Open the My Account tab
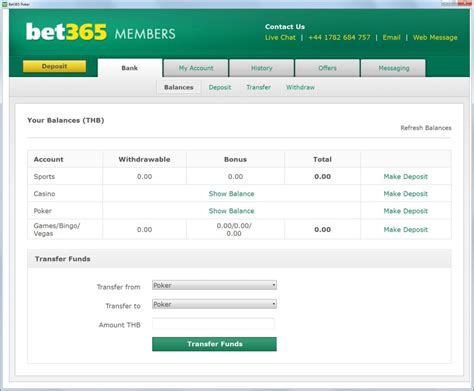Viewport: 474px width, 391px height. point(196,68)
